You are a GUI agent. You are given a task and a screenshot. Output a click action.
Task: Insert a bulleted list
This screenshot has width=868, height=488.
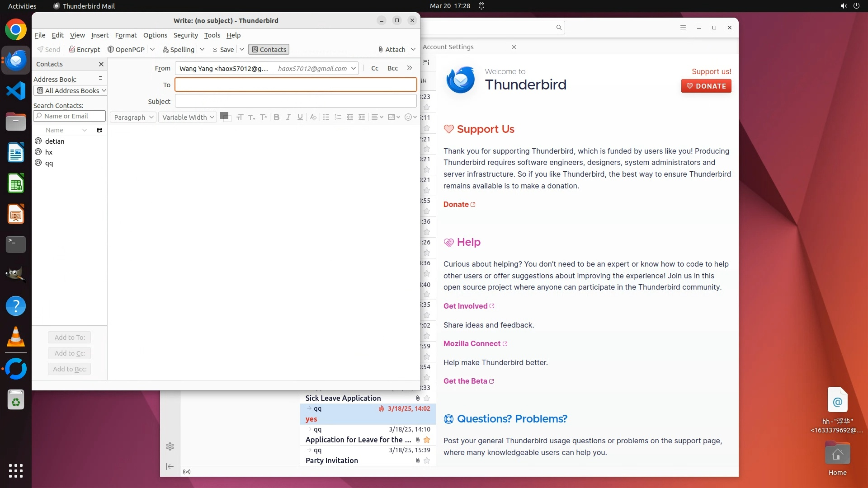pos(326,117)
